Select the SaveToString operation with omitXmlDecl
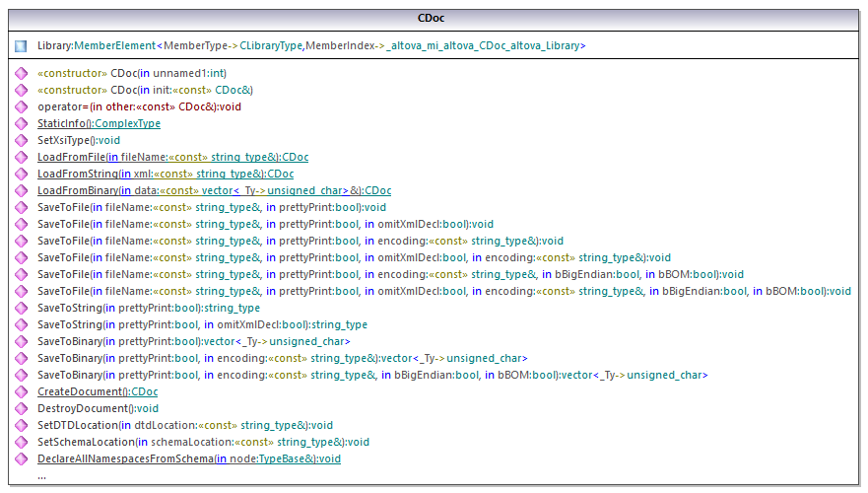The image size is (868, 493). [202, 324]
